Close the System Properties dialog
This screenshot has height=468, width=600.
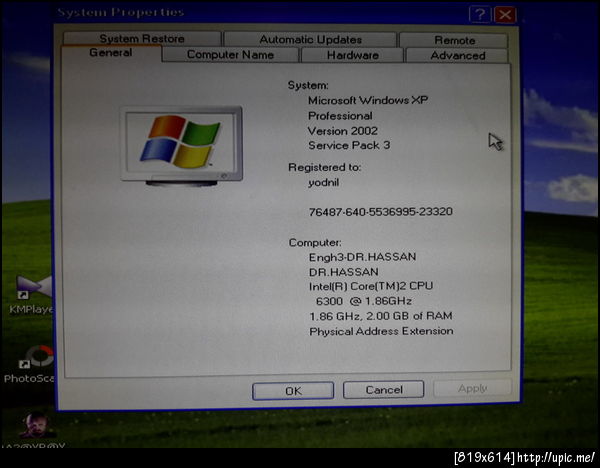tap(505, 15)
